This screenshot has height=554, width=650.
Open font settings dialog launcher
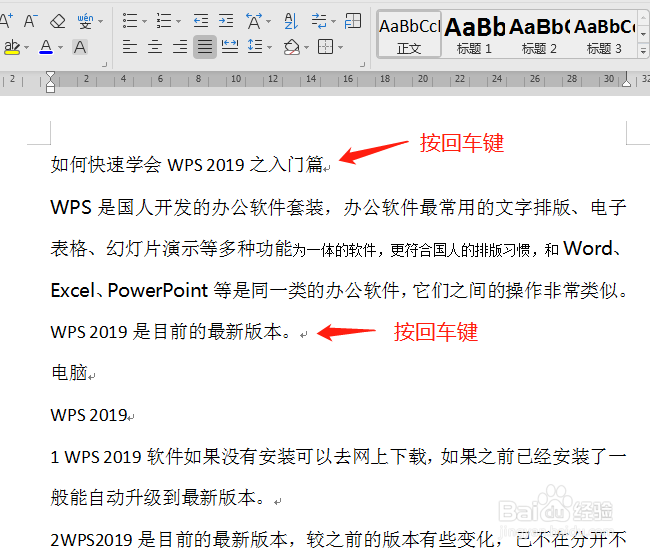click(105, 65)
